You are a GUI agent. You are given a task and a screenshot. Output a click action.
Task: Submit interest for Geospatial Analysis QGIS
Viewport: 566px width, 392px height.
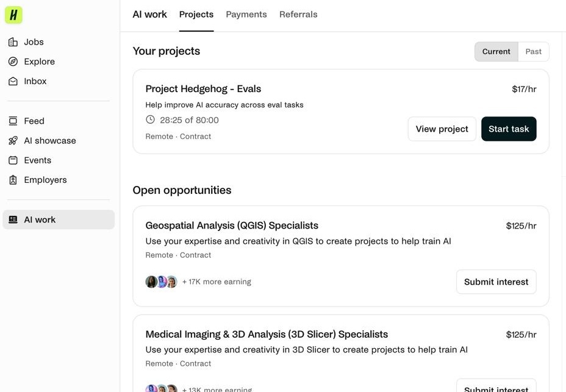click(496, 282)
